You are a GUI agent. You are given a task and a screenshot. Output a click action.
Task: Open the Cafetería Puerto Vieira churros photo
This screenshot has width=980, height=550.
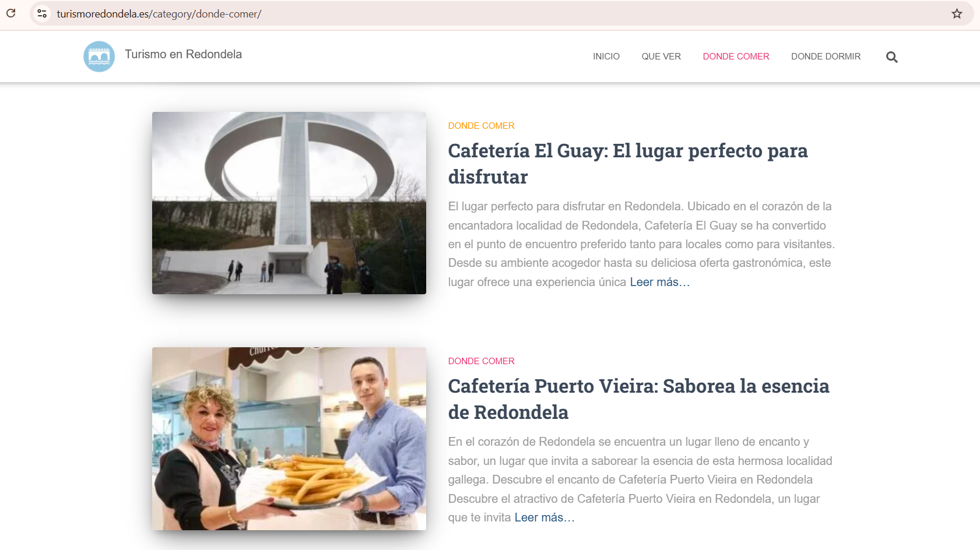pos(289,438)
